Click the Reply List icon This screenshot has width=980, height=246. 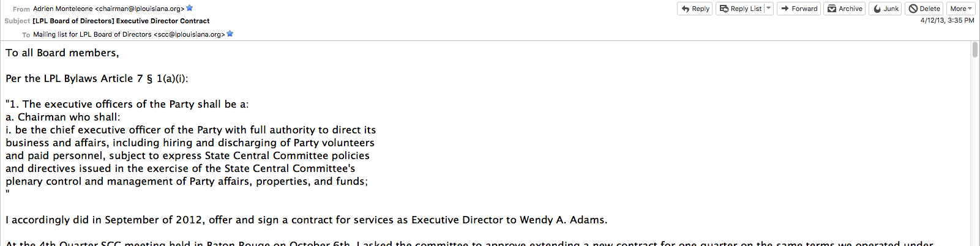point(724,9)
